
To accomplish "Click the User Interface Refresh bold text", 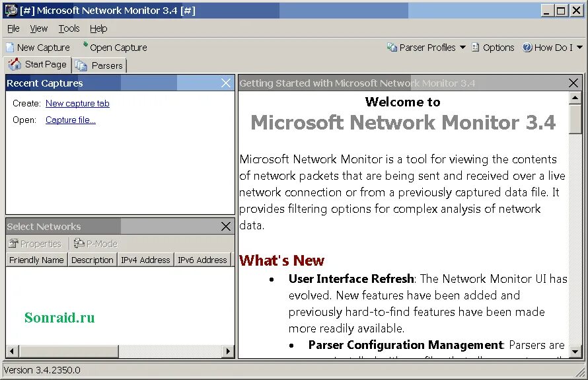I will click(x=351, y=279).
